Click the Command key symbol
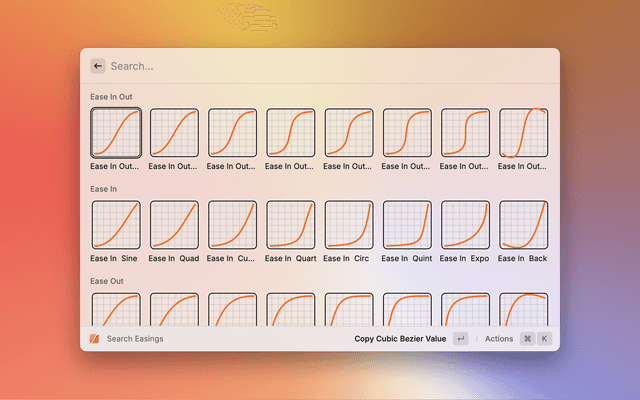 [x=527, y=339]
